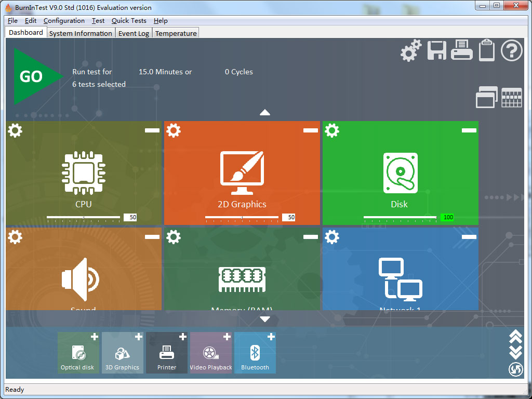Open CPU test settings gear
This screenshot has height=399, width=532.
pyautogui.click(x=15, y=130)
